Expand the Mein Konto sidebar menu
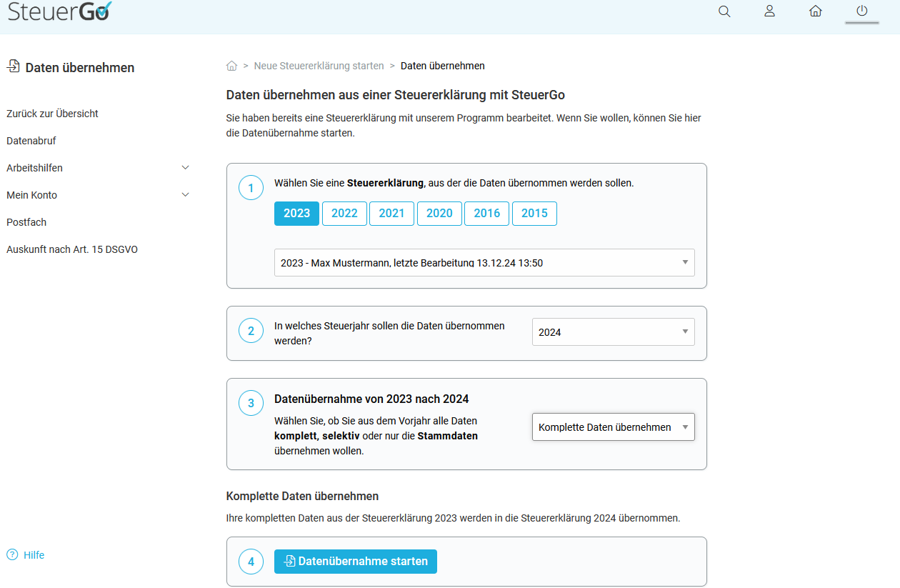This screenshot has width=900, height=588. (x=185, y=195)
